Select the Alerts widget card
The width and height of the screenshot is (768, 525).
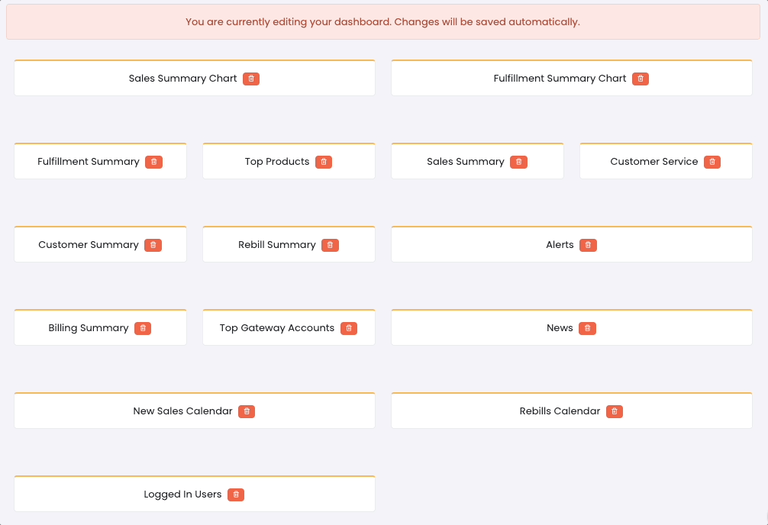[x=480, y=245]
